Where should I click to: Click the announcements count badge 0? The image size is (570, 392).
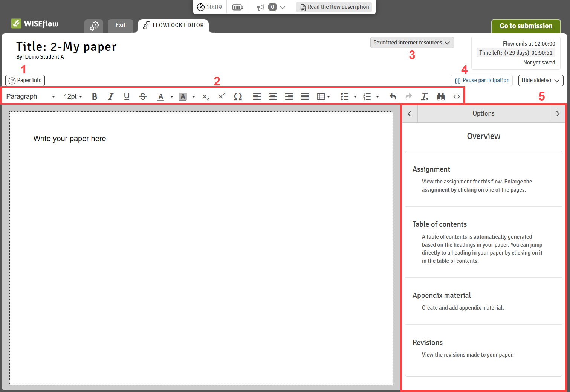(272, 7)
